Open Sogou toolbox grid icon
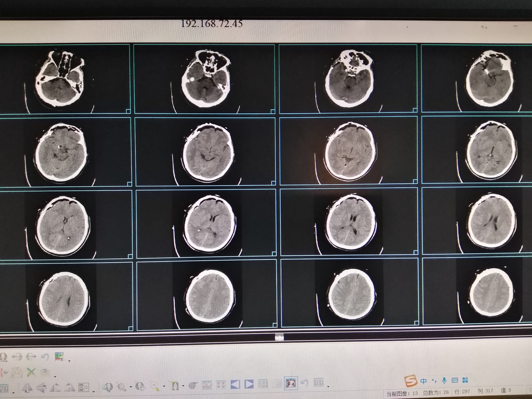 (x=465, y=380)
